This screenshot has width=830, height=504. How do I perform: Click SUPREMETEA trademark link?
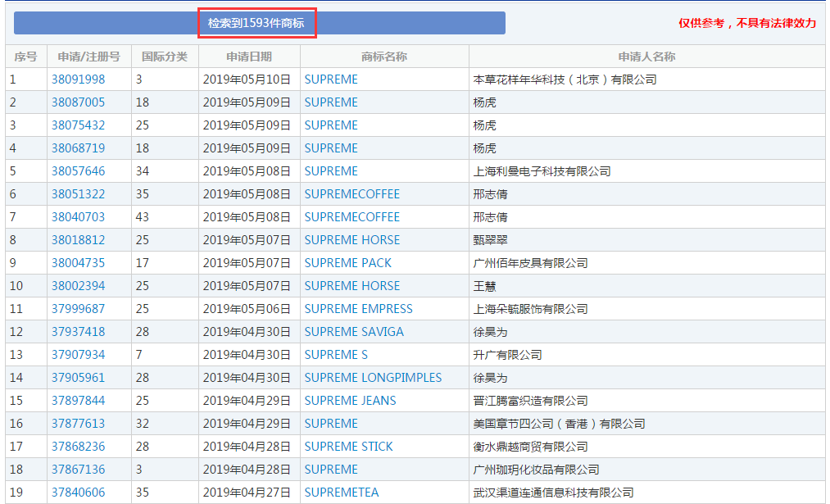pyautogui.click(x=342, y=493)
